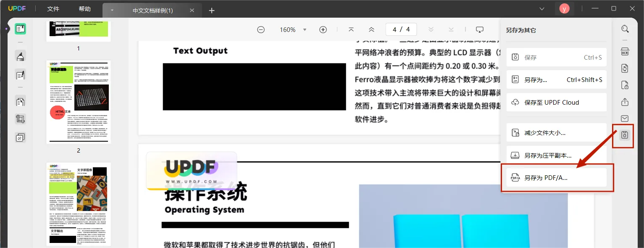Open the Reader mode icon in left sidebar

tap(20, 29)
